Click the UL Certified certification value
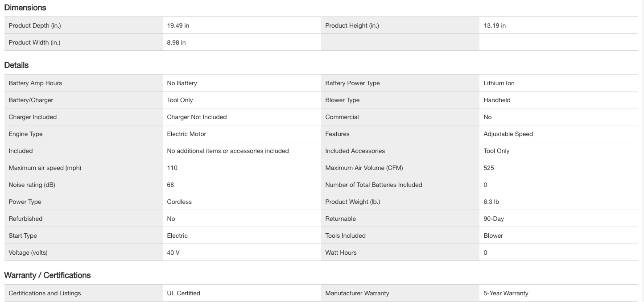The width and height of the screenshot is (644, 302). click(x=183, y=293)
